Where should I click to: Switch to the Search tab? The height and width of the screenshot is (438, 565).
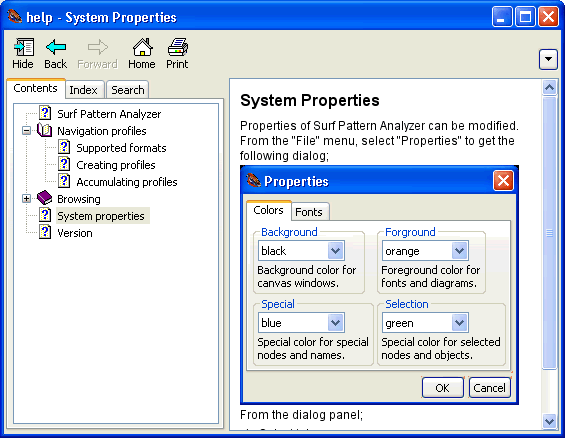coord(128,90)
